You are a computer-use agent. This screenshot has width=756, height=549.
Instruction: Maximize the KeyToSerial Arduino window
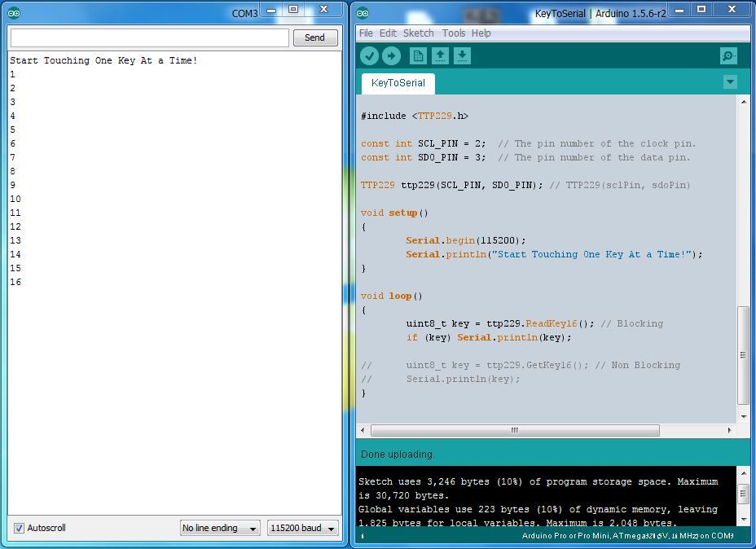pyautogui.click(x=701, y=10)
